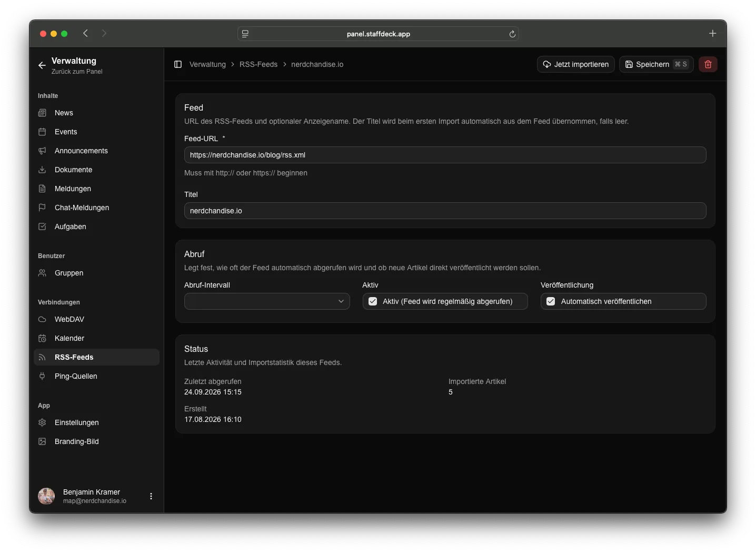
Task: Open Branding-Bild settings
Action: coord(96,441)
